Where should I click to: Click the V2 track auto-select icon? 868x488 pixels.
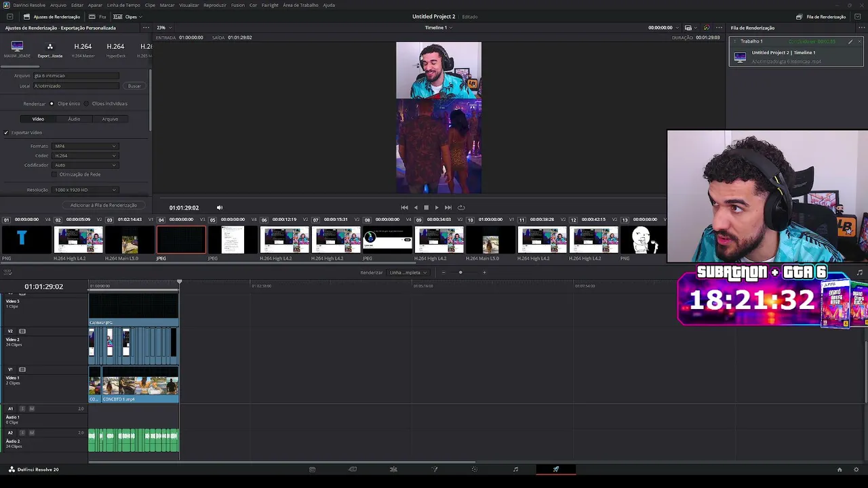22,331
